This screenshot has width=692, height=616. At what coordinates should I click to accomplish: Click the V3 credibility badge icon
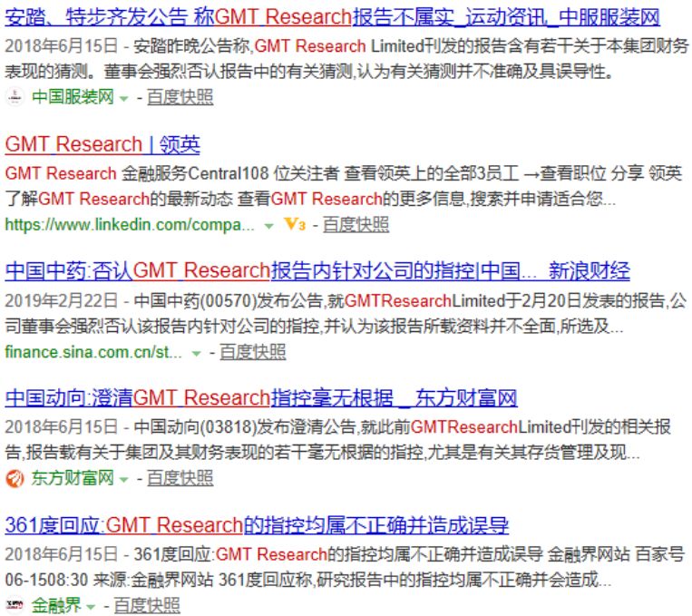[x=295, y=224]
